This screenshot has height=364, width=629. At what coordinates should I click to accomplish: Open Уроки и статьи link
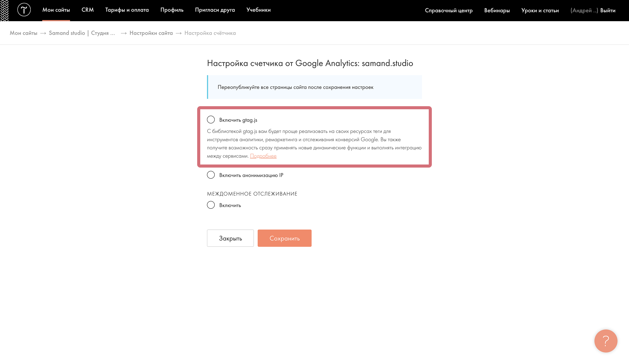(540, 10)
